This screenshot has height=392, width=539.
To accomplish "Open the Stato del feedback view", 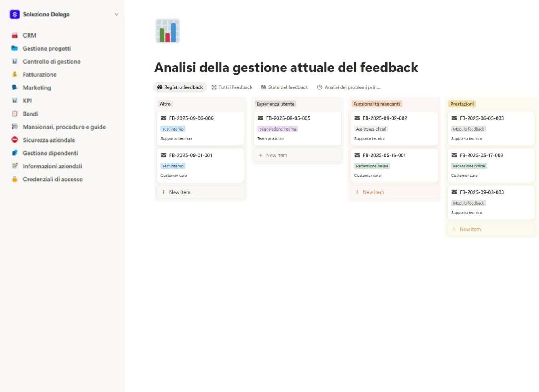I will 284,87.
